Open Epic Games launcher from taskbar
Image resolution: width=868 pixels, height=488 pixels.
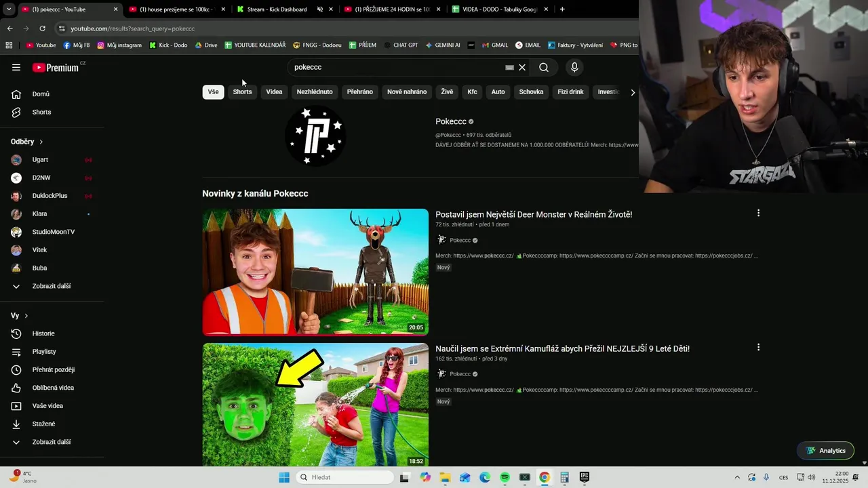click(x=585, y=477)
